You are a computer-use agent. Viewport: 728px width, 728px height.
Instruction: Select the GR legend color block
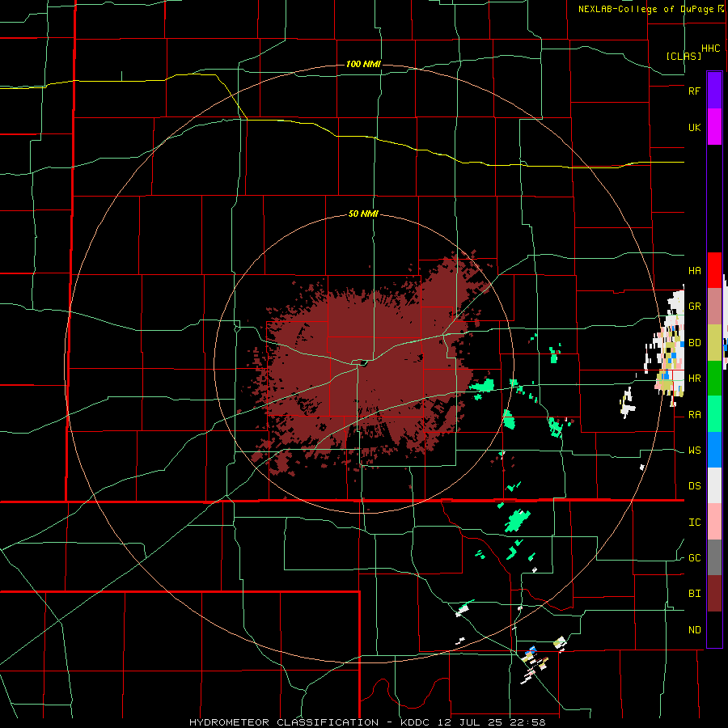714,307
